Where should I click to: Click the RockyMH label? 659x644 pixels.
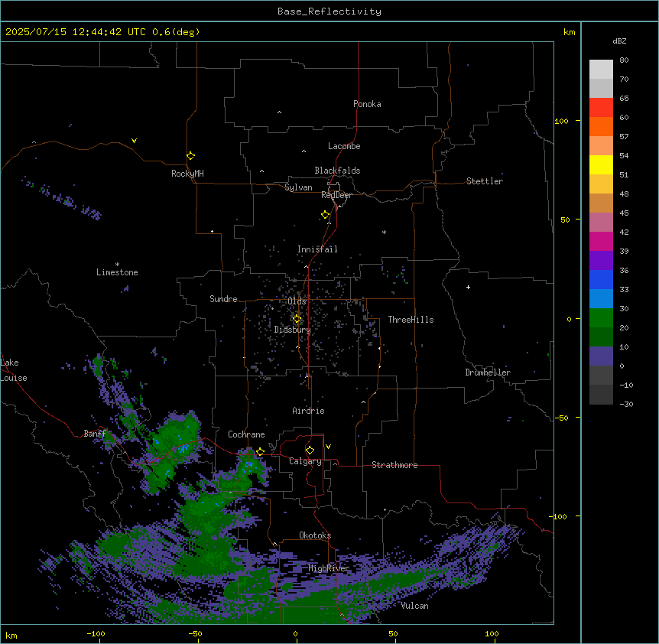point(187,174)
